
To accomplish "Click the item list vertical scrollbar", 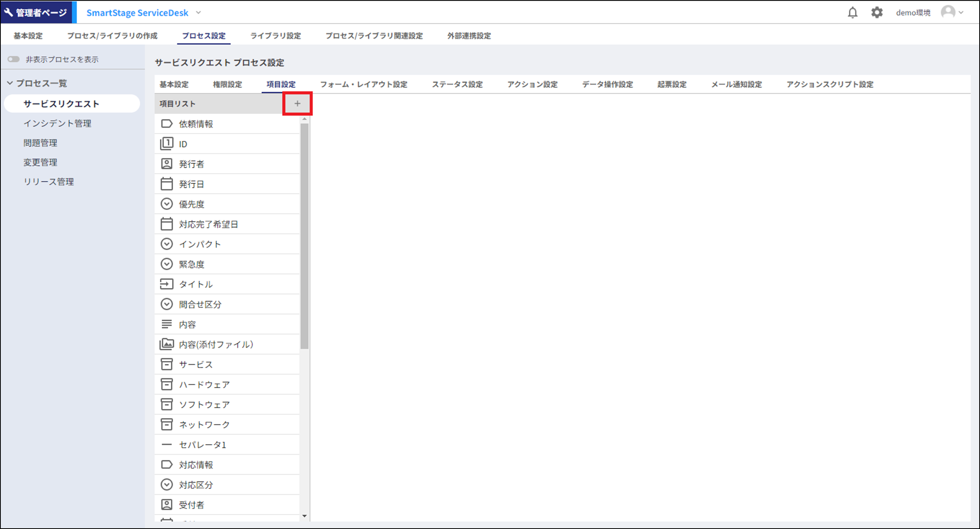I will coord(304,236).
